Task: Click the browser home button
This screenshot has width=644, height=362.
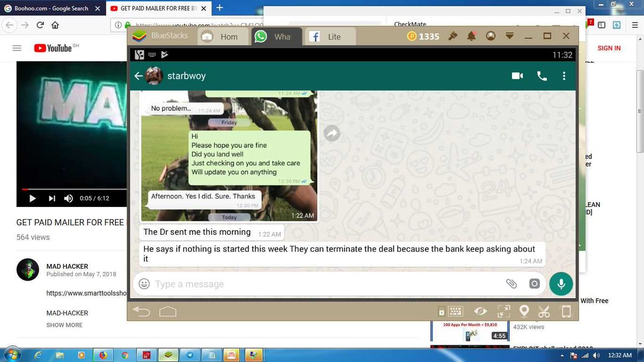Action: click(55, 25)
